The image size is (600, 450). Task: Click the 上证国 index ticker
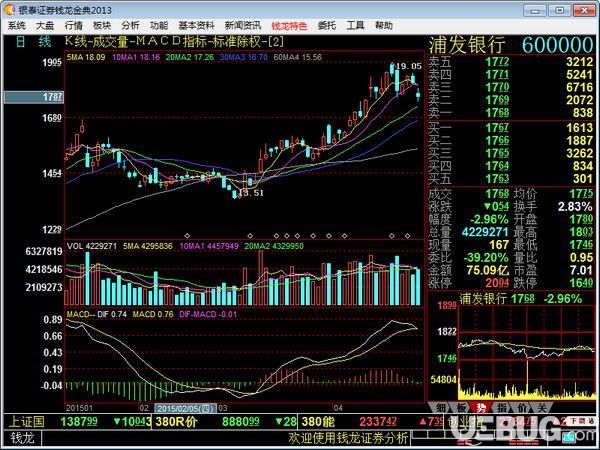[x=26, y=422]
